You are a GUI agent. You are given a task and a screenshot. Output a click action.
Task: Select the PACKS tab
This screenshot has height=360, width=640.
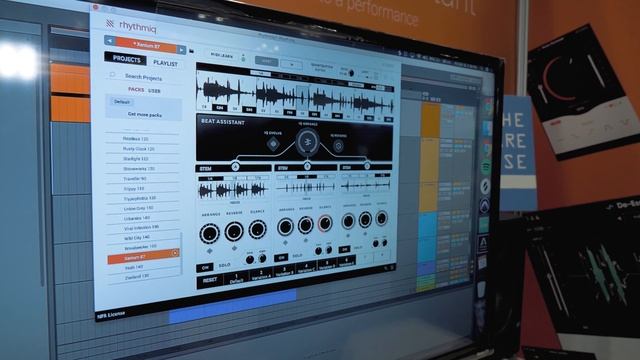pos(136,89)
